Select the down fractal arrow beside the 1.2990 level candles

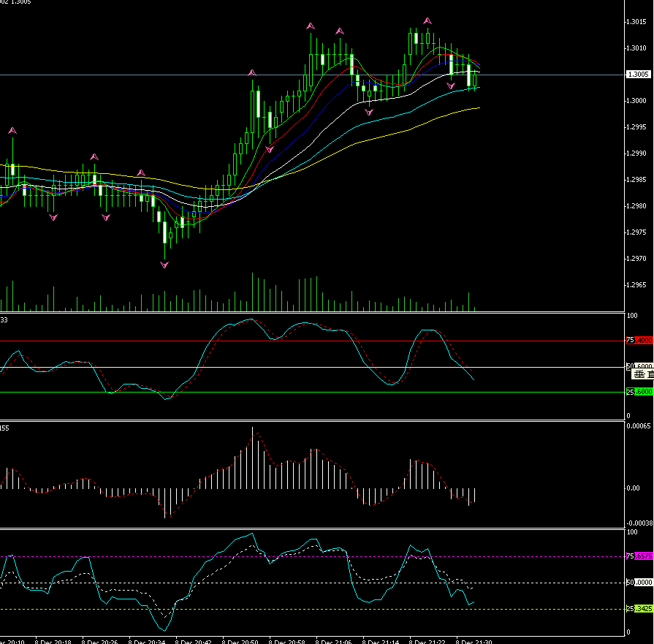click(270, 148)
